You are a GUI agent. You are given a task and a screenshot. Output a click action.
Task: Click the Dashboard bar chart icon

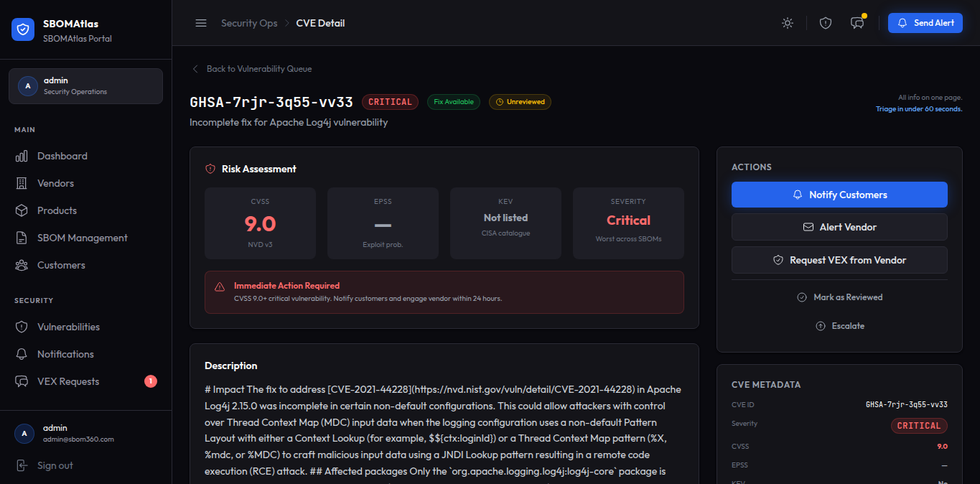(22, 156)
